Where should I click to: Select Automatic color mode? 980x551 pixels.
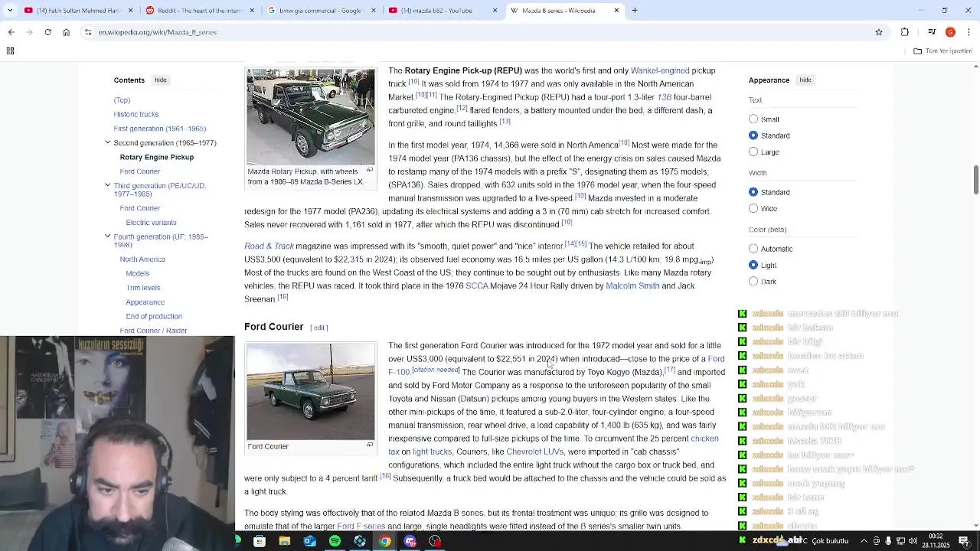[x=753, y=249]
